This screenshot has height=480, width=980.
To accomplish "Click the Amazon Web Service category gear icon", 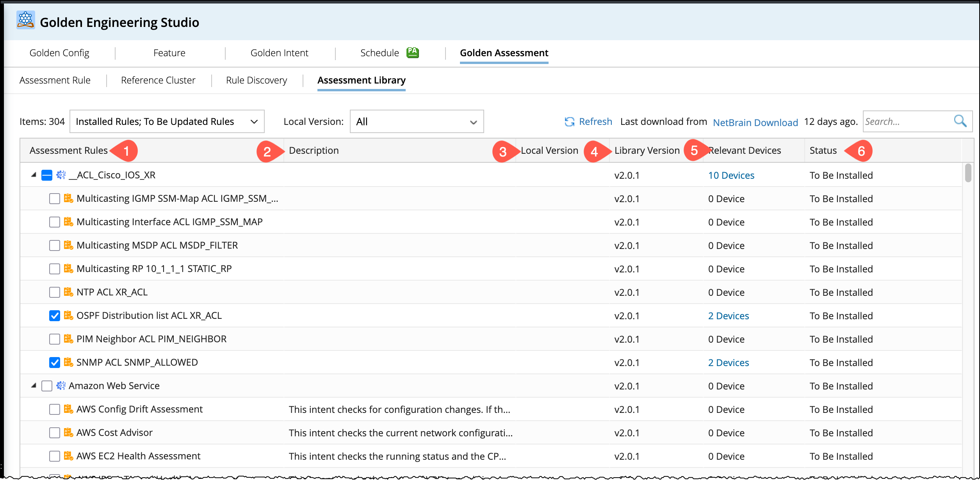I will pos(61,386).
